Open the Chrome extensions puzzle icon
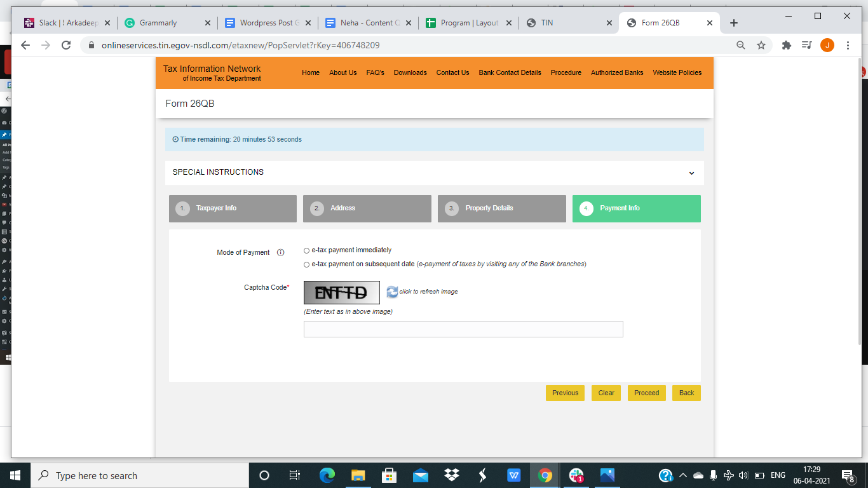This screenshot has height=488, width=868. point(786,45)
